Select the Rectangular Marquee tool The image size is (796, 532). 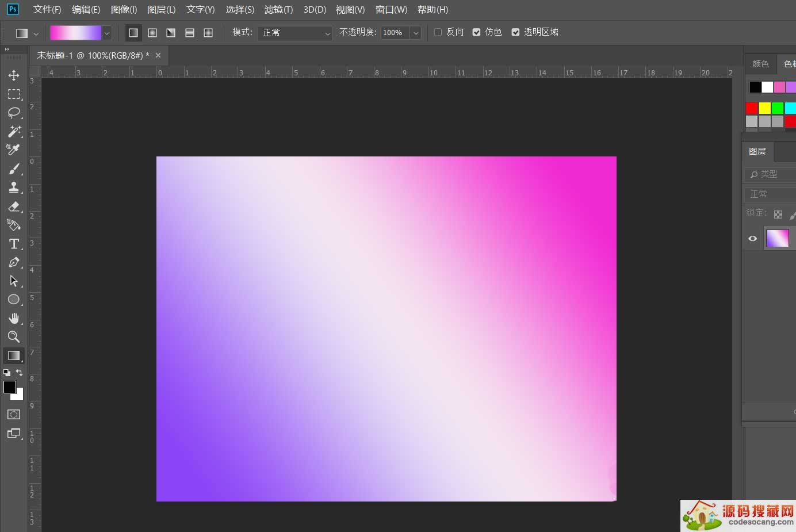point(14,94)
